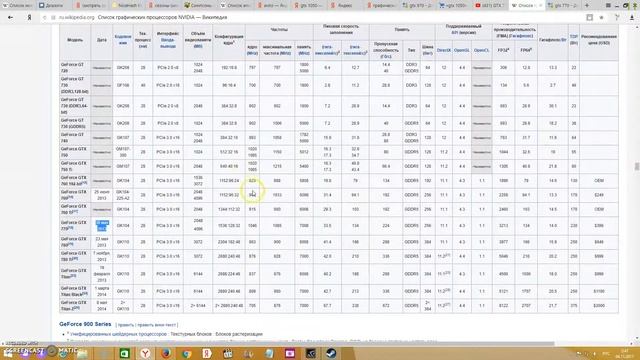This screenshot has width=640, height=360.
Task: Open a new browser tab with the plus button
Action: pos(587,5)
